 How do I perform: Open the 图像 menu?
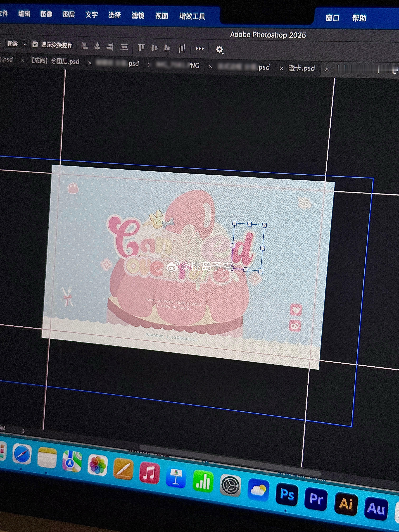(x=46, y=14)
